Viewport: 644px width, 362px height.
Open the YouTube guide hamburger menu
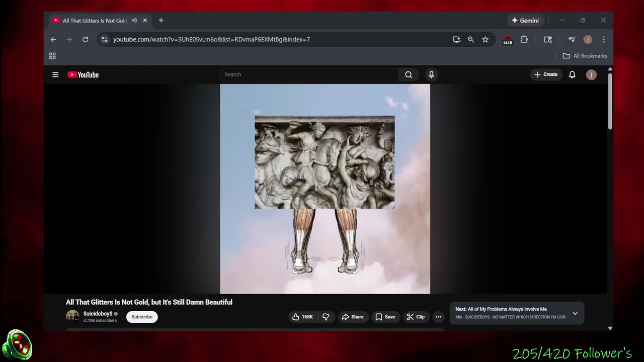click(x=55, y=74)
